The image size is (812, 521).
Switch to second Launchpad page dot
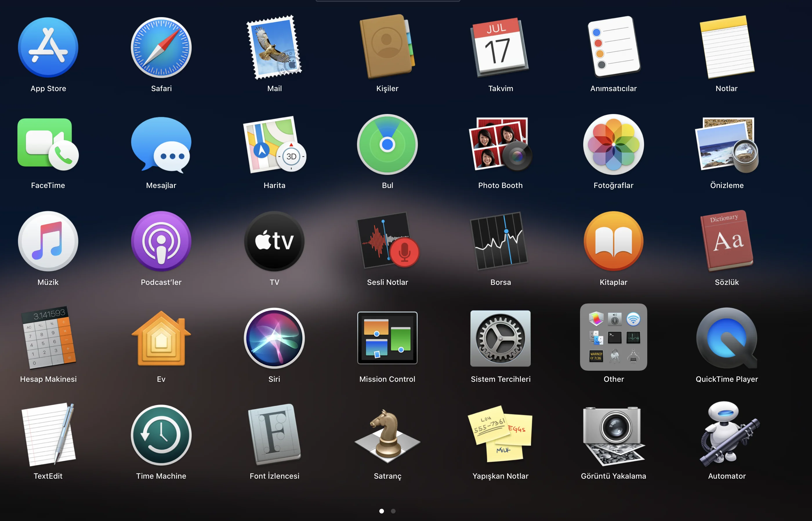coord(393,511)
